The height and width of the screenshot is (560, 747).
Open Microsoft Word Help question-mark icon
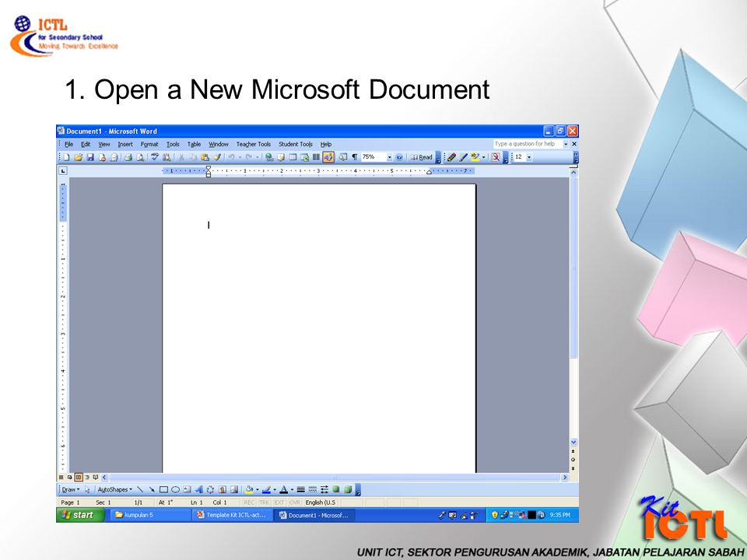click(x=399, y=157)
